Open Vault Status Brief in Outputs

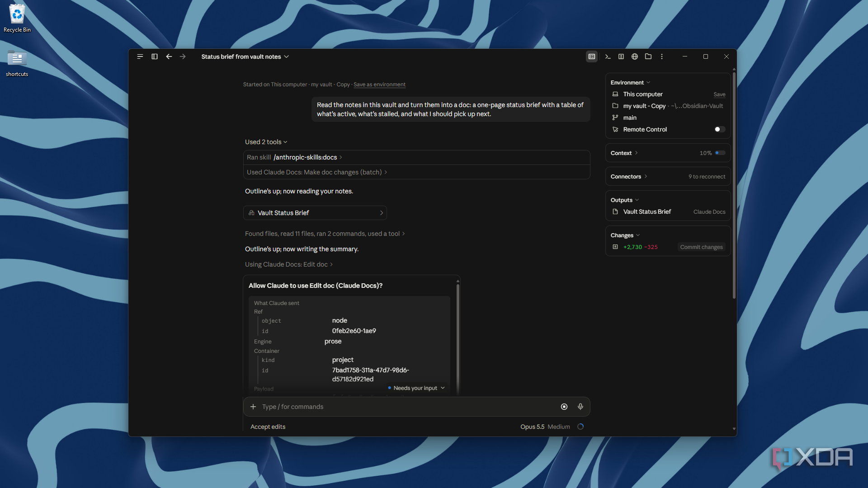pos(668,212)
